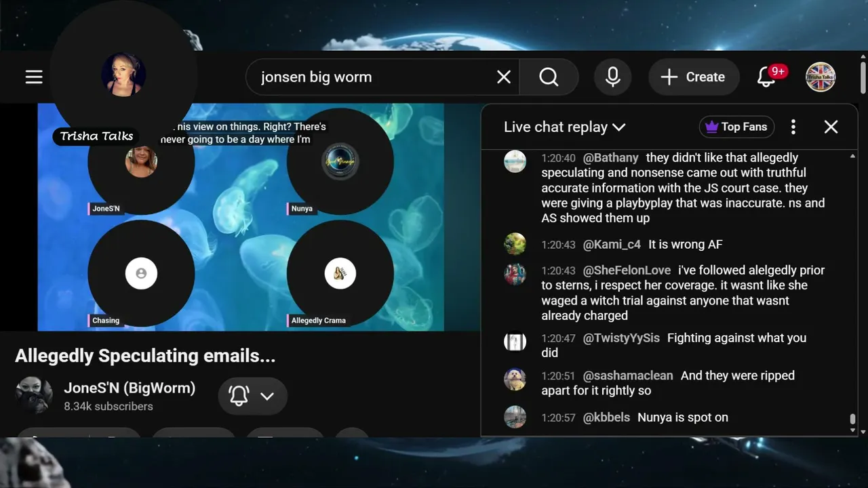This screenshot has width=868, height=488.
Task: Click the video title Allegedly Speculating emails...
Action: pos(145,356)
